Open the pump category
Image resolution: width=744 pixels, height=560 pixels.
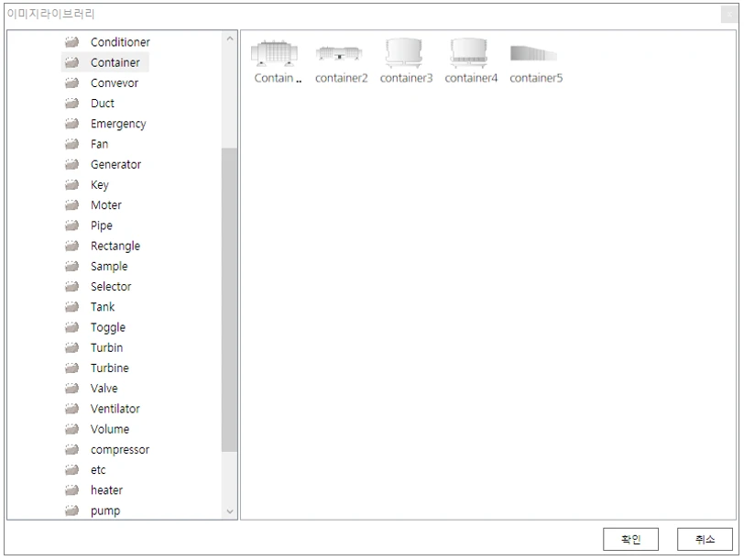(x=105, y=511)
